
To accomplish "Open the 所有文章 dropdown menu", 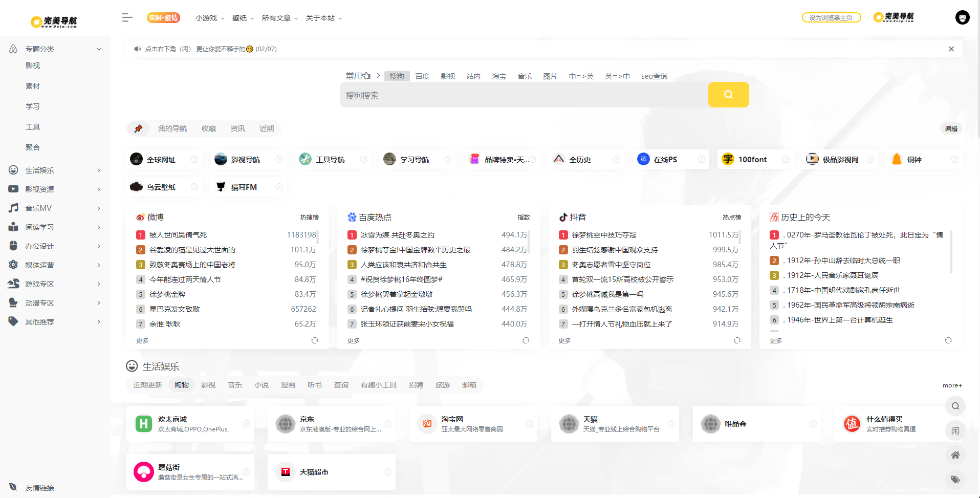I will 280,18.
